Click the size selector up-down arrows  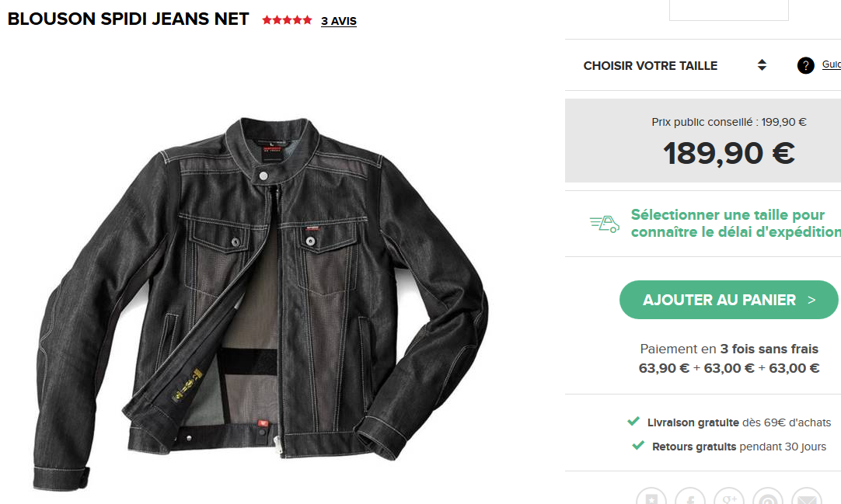[762, 65]
